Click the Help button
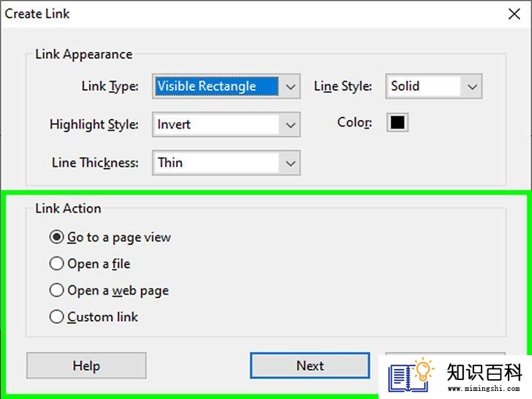Viewport: 532px width, 399px height. click(86, 365)
